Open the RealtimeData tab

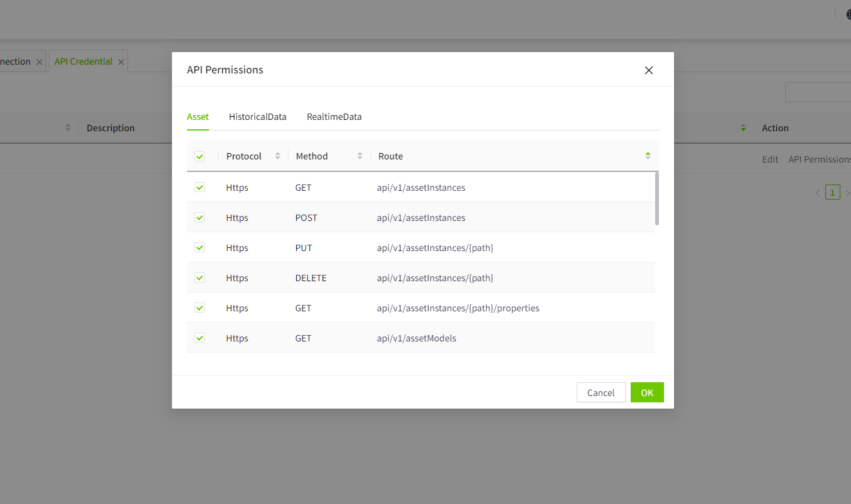click(x=334, y=117)
